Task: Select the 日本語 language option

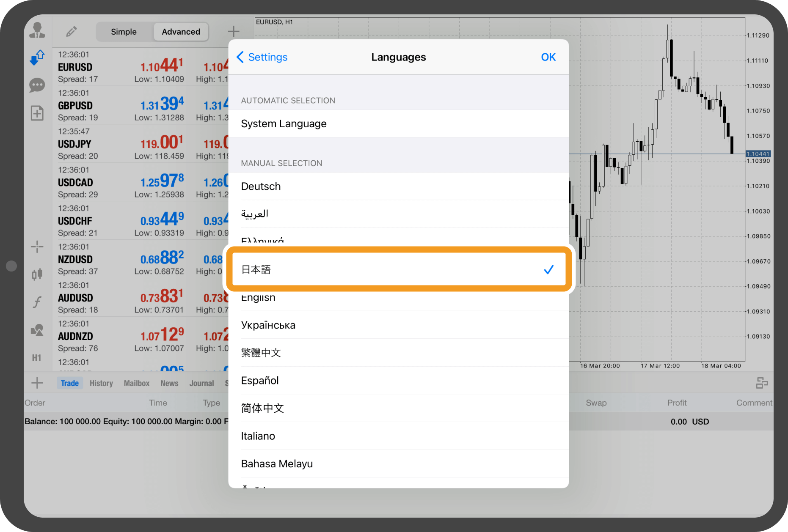Action: coord(398,269)
